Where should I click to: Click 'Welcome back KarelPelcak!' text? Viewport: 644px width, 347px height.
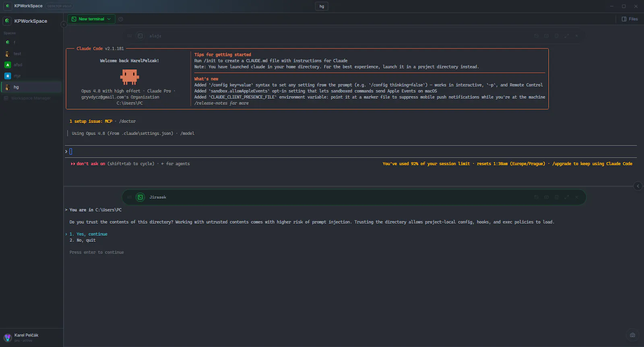(129, 61)
